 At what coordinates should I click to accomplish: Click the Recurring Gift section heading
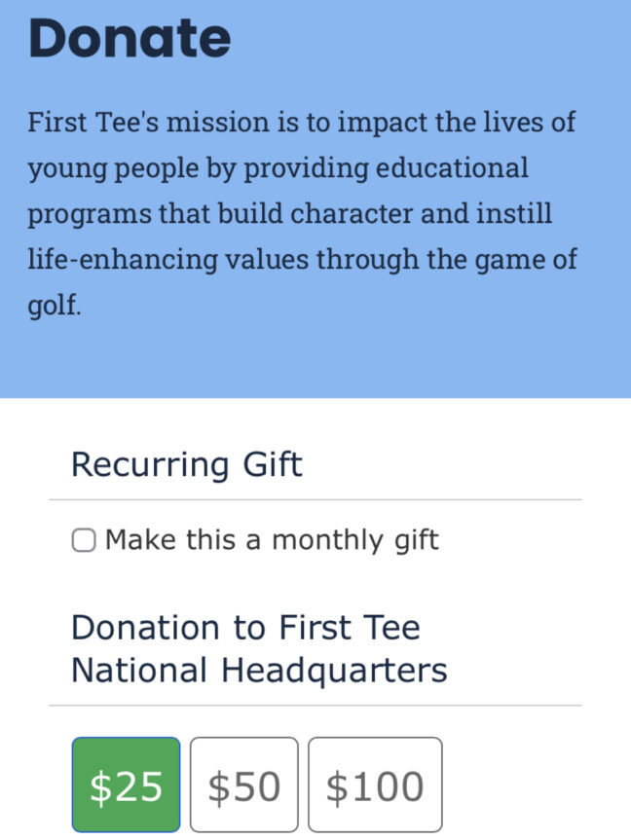click(187, 464)
